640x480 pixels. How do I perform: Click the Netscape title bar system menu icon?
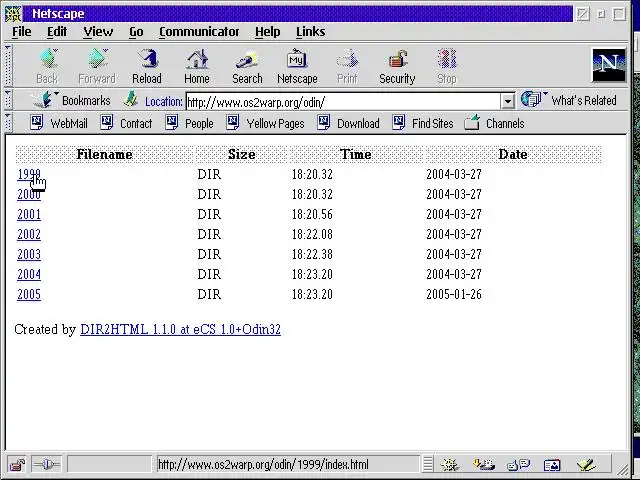tap(13, 13)
